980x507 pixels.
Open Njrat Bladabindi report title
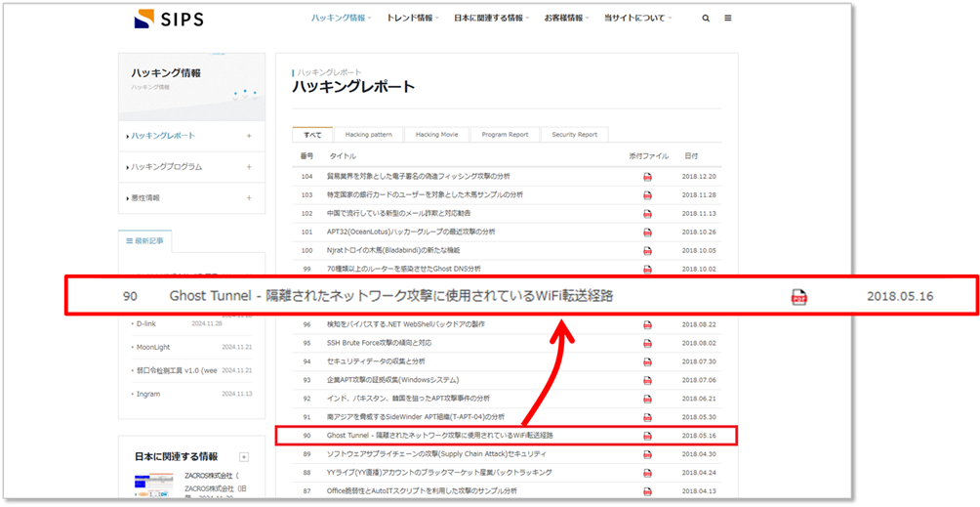coord(393,250)
